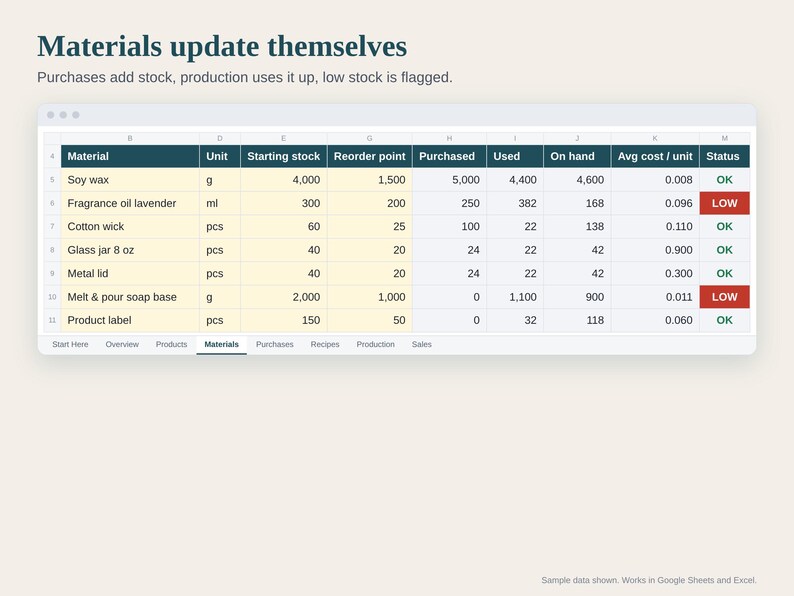Click the LOW status for Melt & pour soap base
Screen dimensions: 794x596
(x=725, y=297)
